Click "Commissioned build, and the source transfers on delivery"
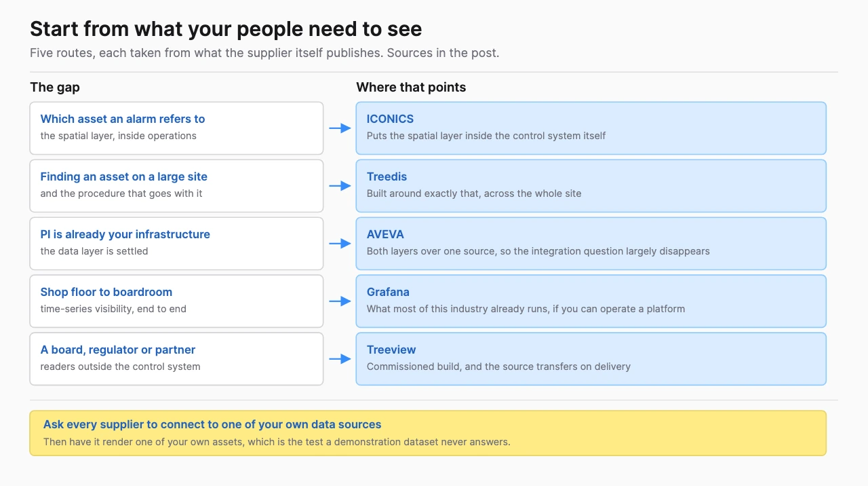The height and width of the screenshot is (486, 868). coord(498,367)
